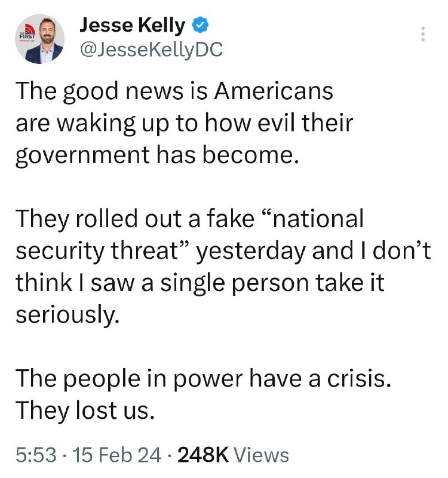Click The First logo in the avatar
Image resolution: width=448 pixels, height=478 pixels.
27,33
